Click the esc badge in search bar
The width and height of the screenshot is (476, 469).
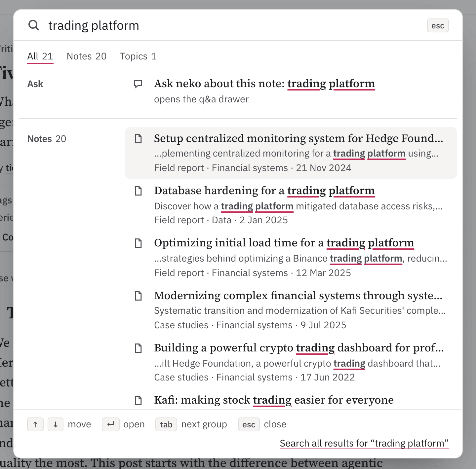pos(438,26)
